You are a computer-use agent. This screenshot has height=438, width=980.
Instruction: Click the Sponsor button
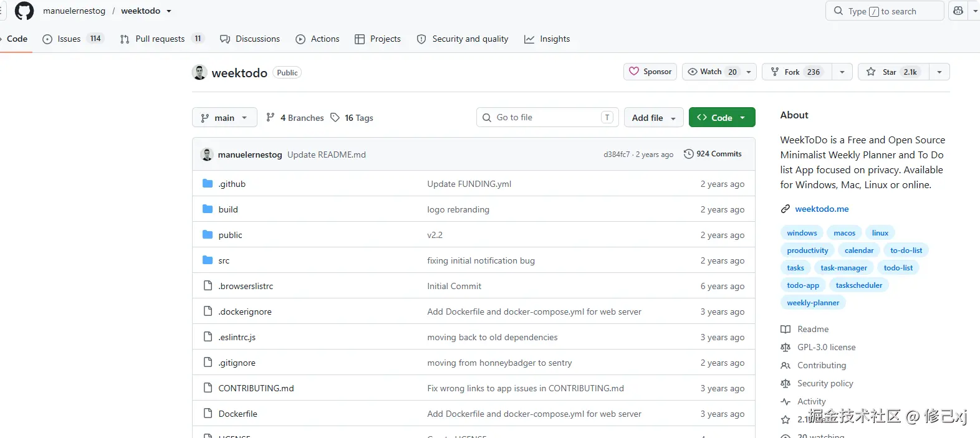pyautogui.click(x=650, y=72)
